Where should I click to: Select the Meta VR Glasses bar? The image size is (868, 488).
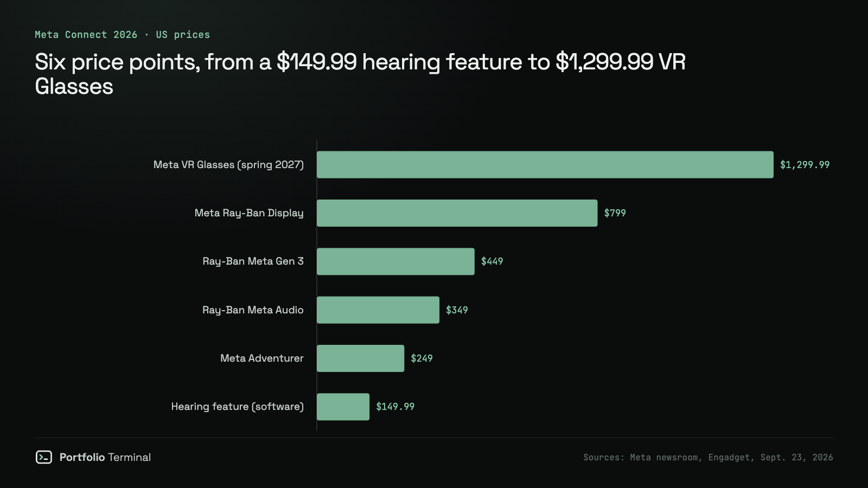click(x=545, y=165)
